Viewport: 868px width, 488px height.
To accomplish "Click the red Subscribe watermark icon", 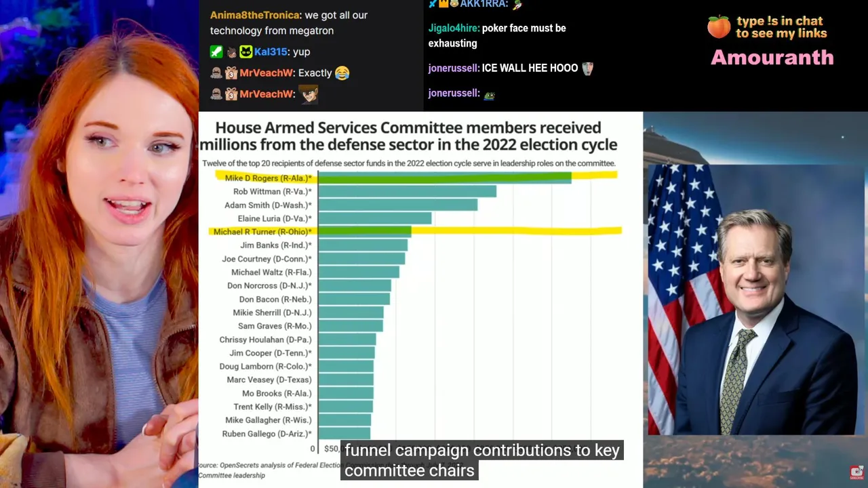I will tap(857, 472).
